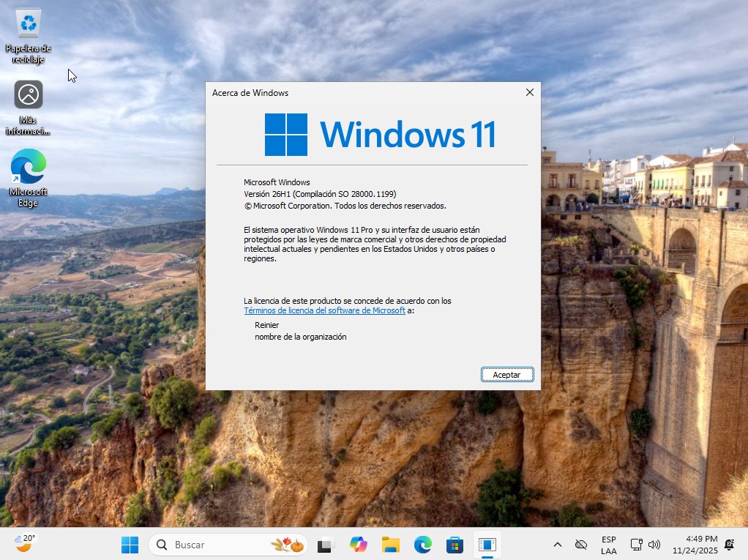Open the notifications bell icon
This screenshot has width=748, height=560.
[730, 545]
